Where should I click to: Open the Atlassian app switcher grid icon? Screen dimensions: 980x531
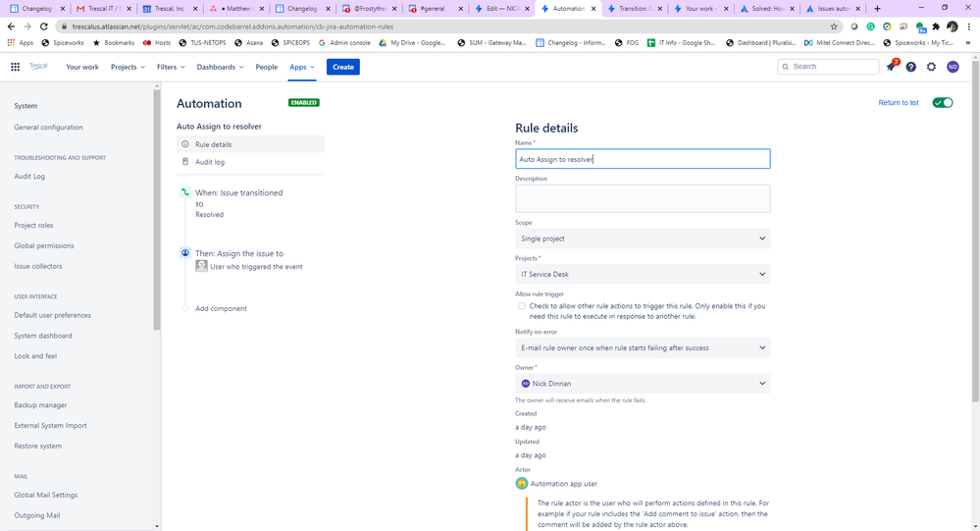15,67
